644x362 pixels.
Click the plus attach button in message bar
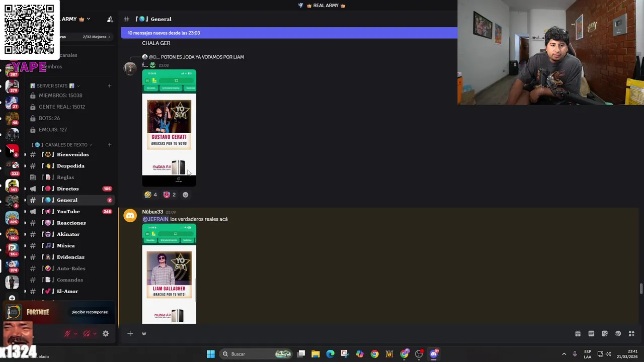coord(130,333)
